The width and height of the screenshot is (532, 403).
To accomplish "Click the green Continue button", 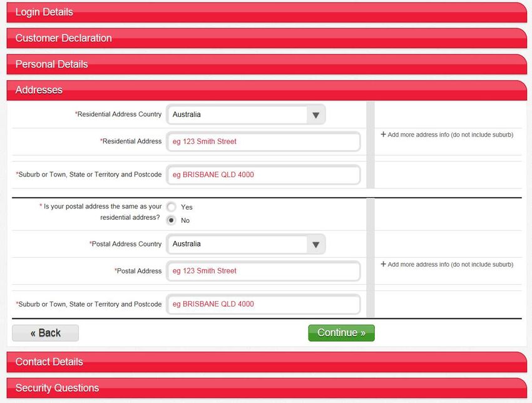I will click(x=341, y=333).
